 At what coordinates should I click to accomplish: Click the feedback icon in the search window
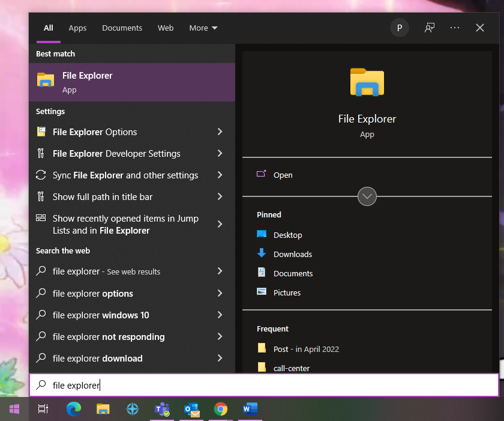430,28
